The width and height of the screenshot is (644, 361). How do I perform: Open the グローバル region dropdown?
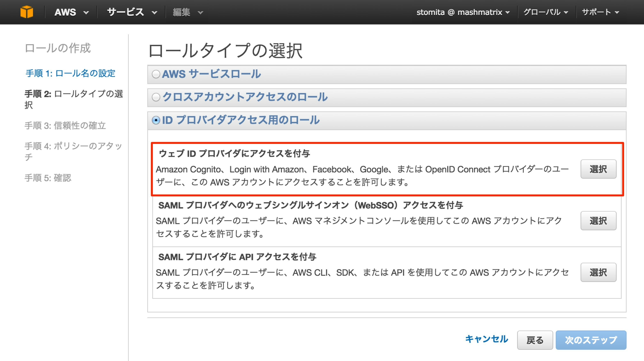546,12
